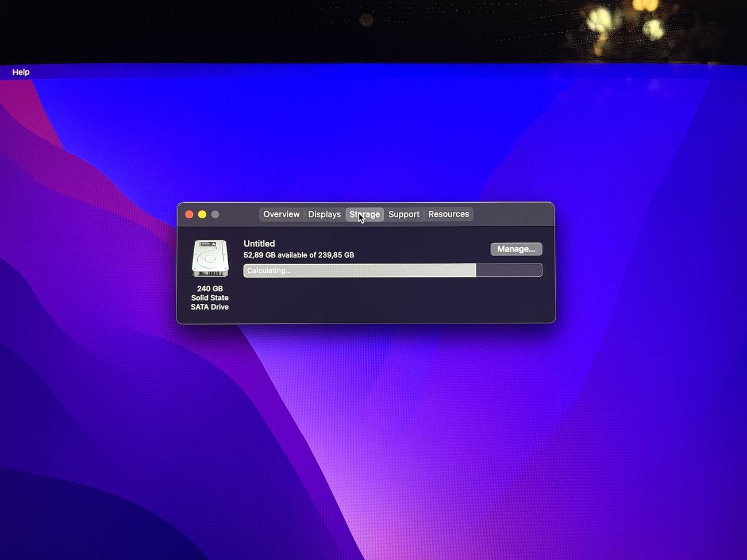Open the Help menu

(x=21, y=72)
